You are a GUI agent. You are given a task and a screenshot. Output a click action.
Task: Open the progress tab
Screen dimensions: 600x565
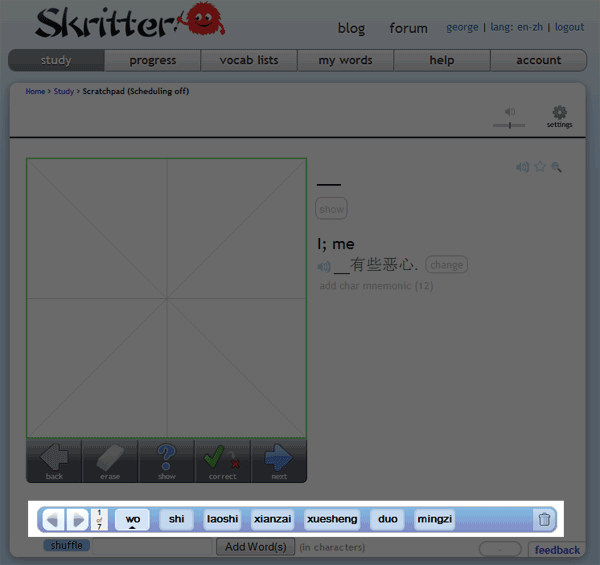152,60
